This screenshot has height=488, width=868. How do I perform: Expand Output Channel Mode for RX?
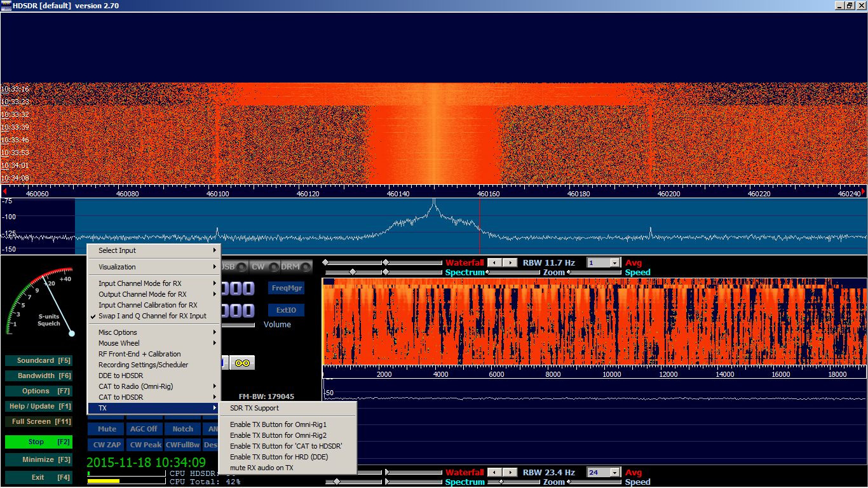coord(153,294)
